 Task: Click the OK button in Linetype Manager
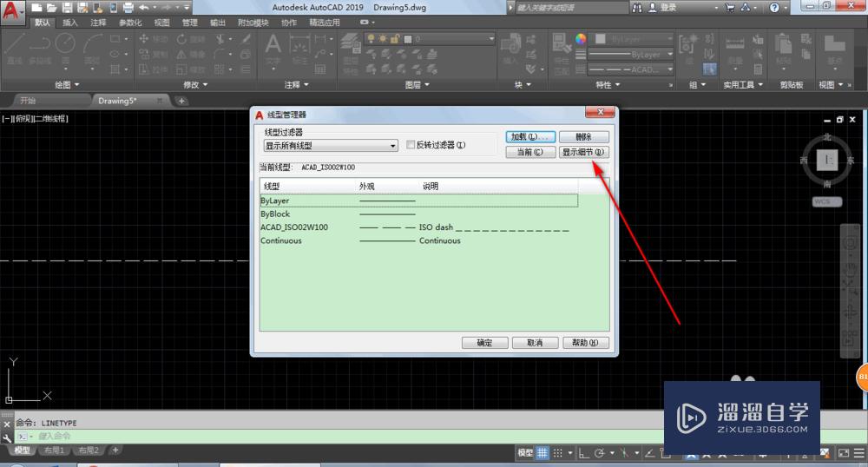click(x=485, y=343)
